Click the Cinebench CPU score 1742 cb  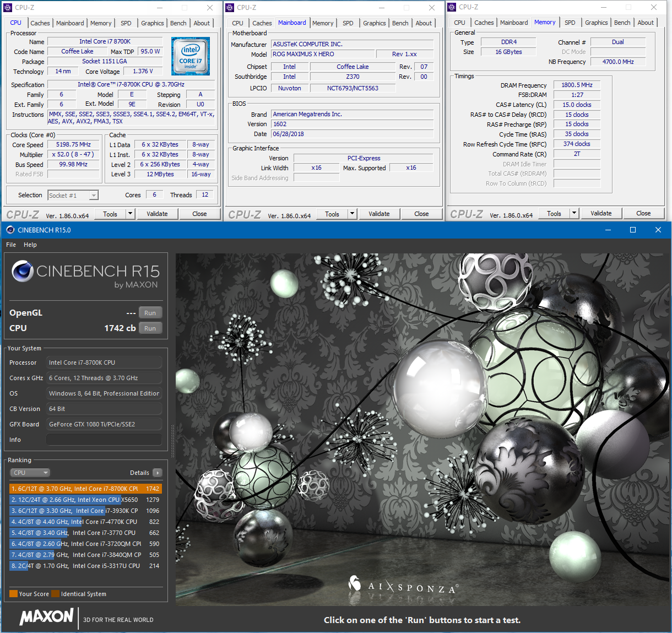120,328
